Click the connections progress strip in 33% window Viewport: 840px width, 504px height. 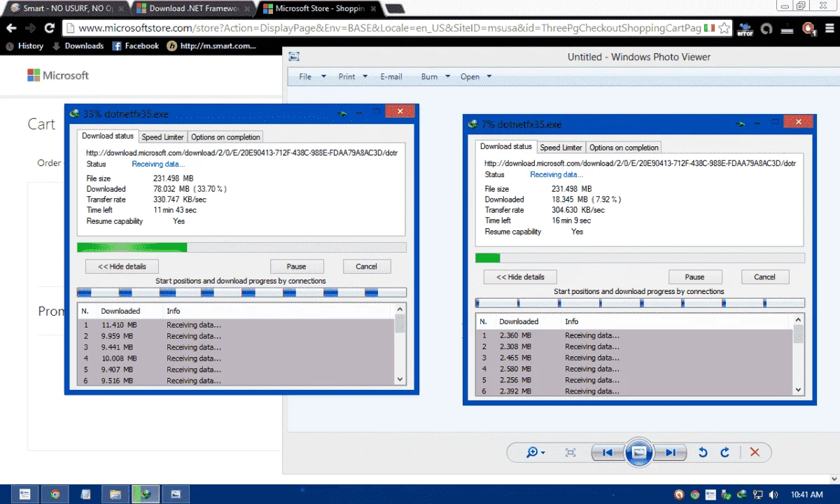[241, 293]
